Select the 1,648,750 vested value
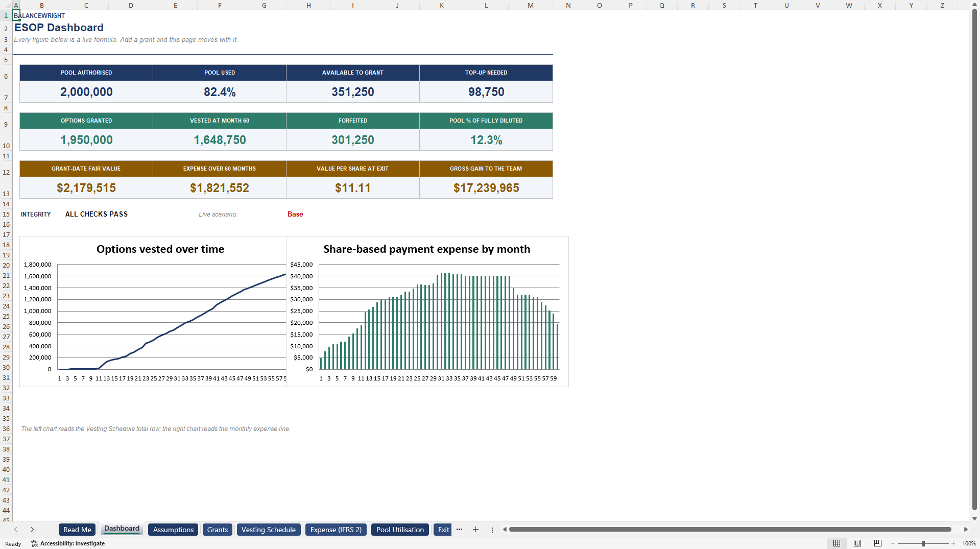Screen dimensions: 980x549 coord(220,140)
